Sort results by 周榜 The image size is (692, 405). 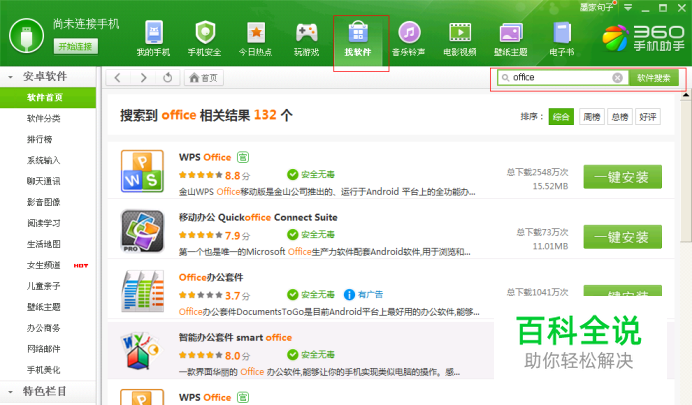click(591, 117)
